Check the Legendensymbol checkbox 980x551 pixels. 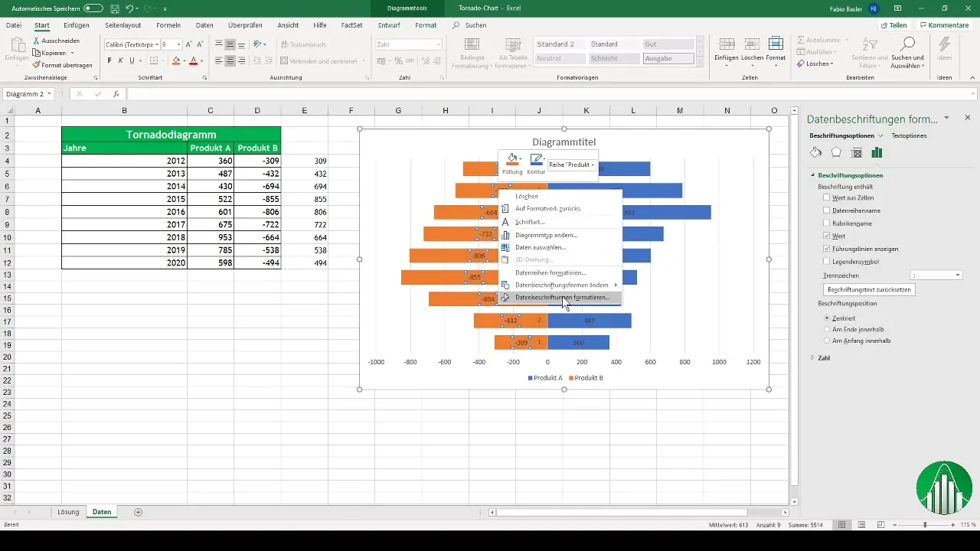[x=826, y=262]
